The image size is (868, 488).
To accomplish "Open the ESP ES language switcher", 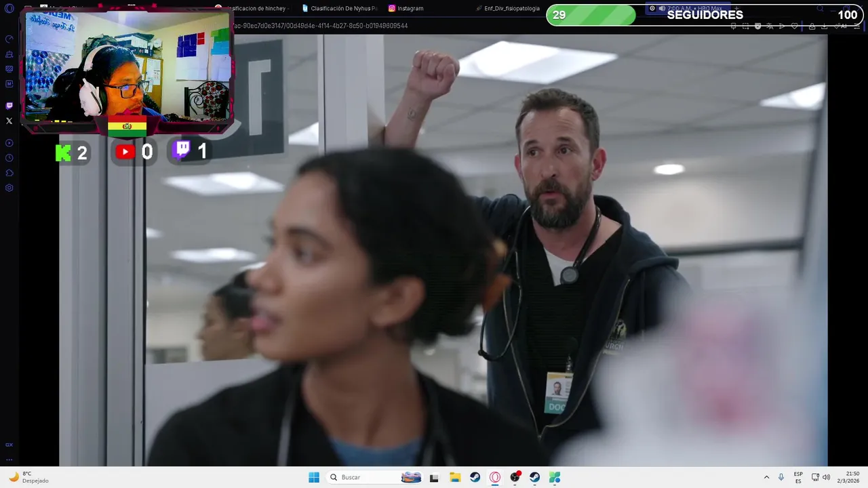I will (x=798, y=477).
